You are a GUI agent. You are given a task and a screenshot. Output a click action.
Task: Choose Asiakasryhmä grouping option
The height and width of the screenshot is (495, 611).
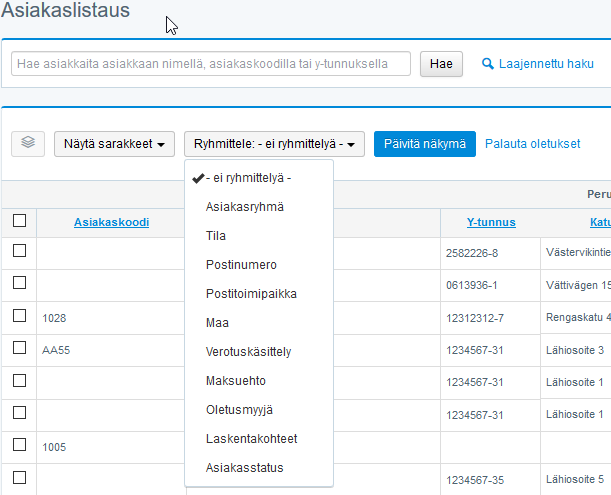coord(259,207)
